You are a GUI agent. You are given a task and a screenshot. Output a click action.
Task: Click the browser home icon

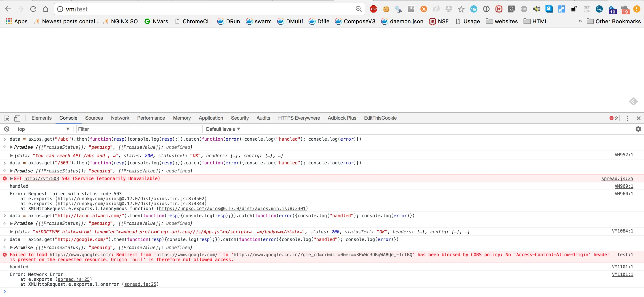click(45, 9)
